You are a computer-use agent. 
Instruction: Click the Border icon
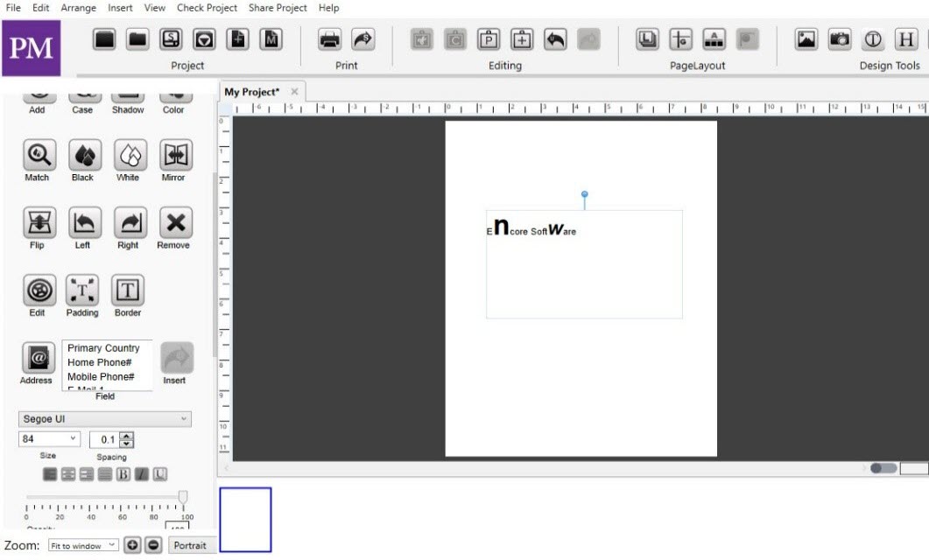click(x=128, y=290)
